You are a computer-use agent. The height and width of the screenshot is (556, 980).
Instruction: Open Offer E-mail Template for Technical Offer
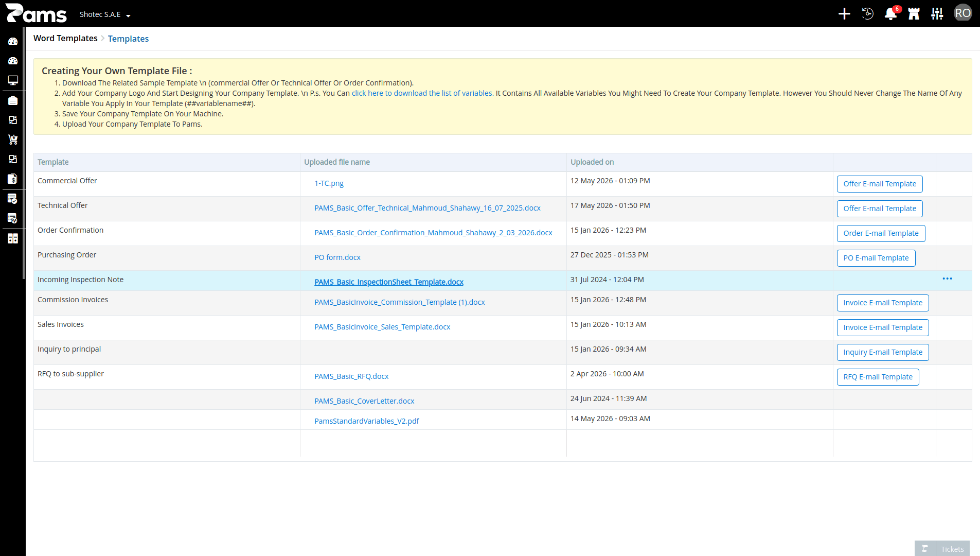tap(880, 208)
